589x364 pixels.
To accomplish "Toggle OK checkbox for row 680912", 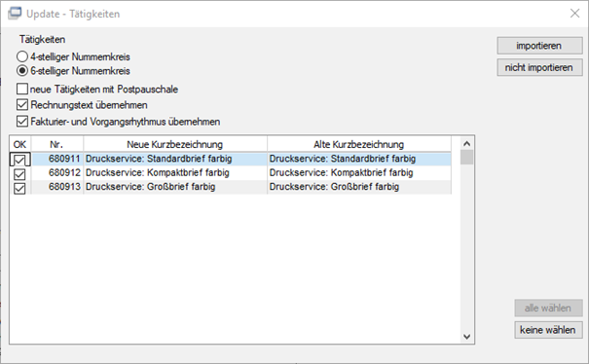I will pos(19,174).
